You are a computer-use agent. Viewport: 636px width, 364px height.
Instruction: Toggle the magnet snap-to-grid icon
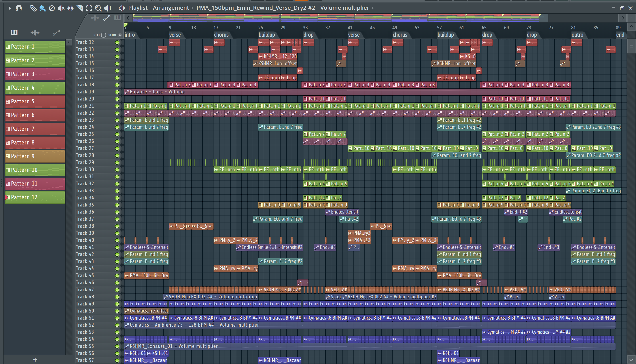[19, 8]
